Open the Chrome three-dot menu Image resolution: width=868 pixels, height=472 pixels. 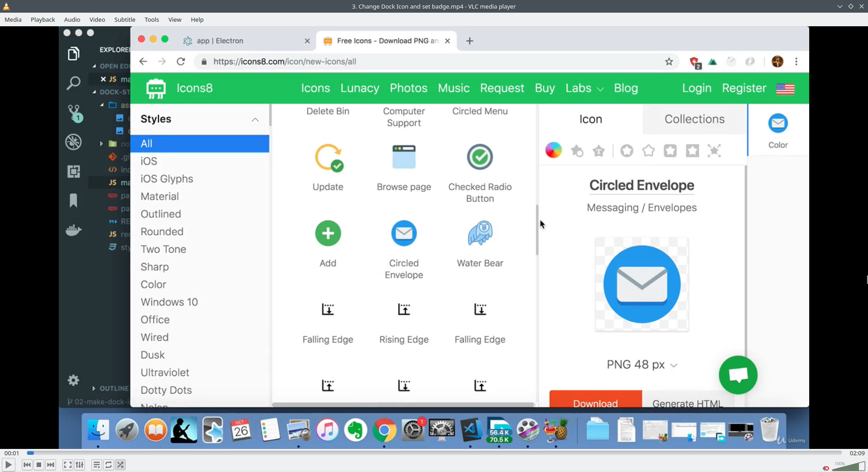[797, 62]
